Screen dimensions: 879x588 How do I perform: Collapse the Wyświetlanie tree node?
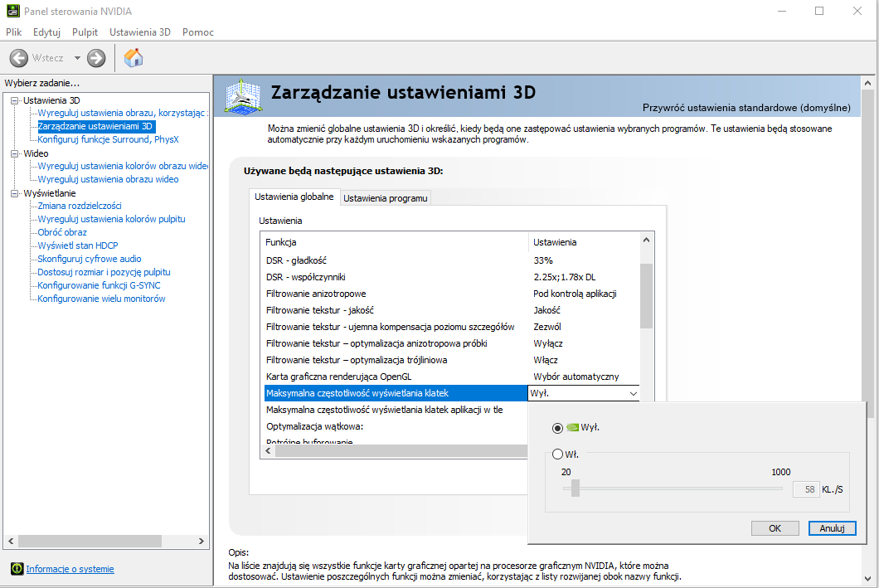15,193
